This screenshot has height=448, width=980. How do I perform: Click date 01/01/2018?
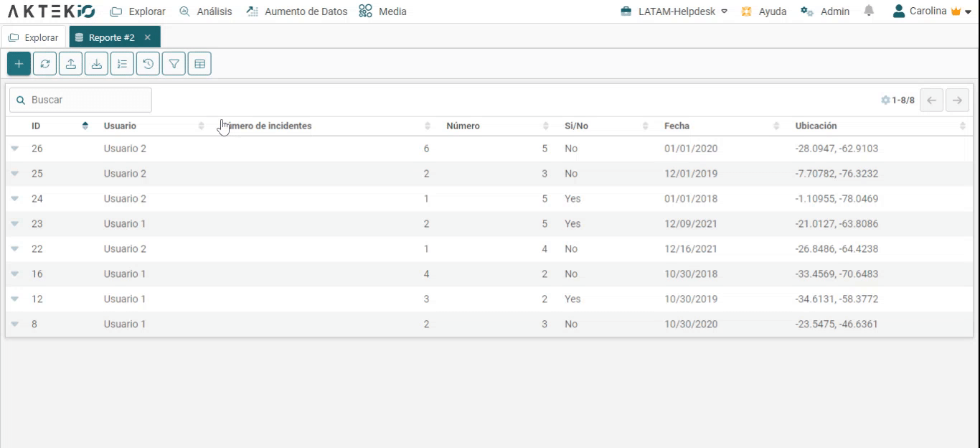pos(691,199)
